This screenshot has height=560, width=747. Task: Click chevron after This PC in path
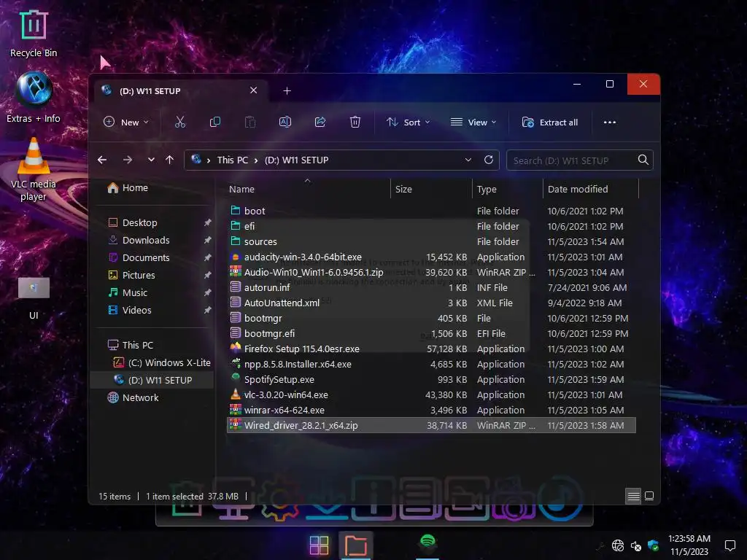pyautogui.click(x=256, y=160)
